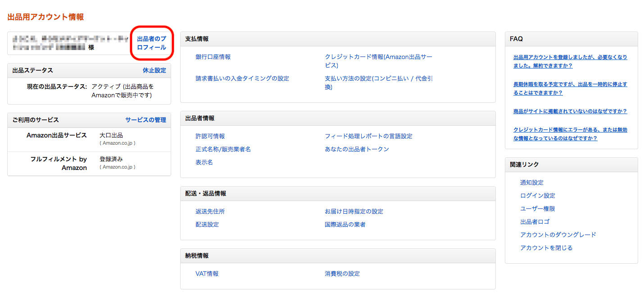644x293 pixels.
Task: Open 請求書払いの入金タイミングの設定
Action: tap(242, 78)
